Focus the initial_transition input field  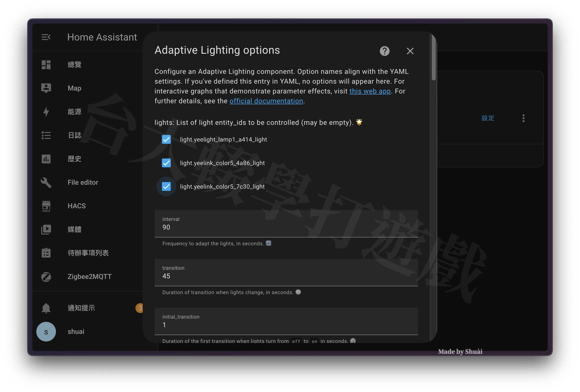tap(286, 321)
